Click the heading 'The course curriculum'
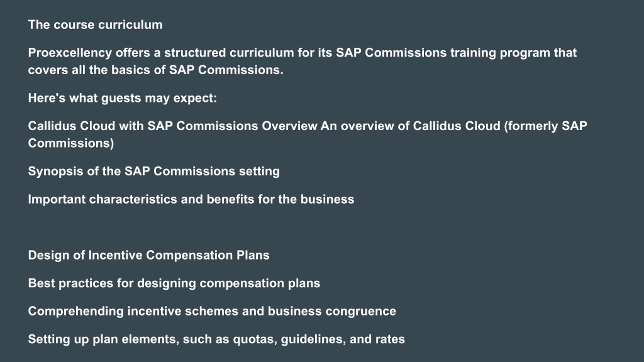The width and height of the screenshot is (644, 362). click(96, 25)
